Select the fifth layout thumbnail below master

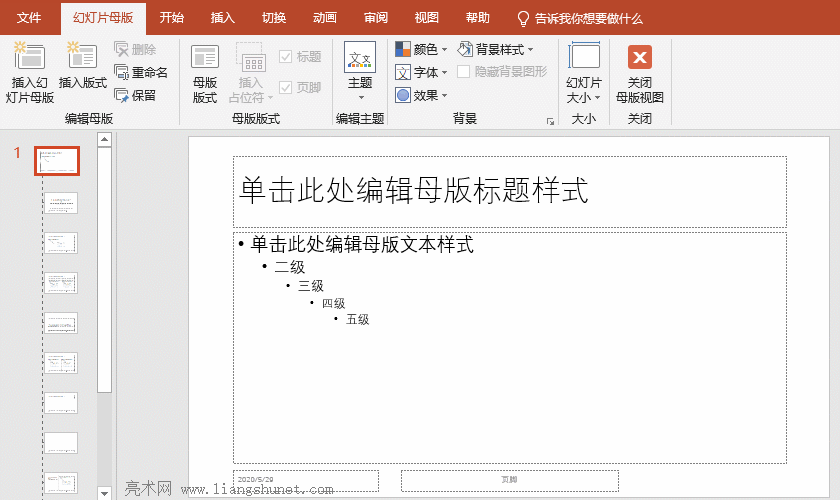(x=61, y=363)
